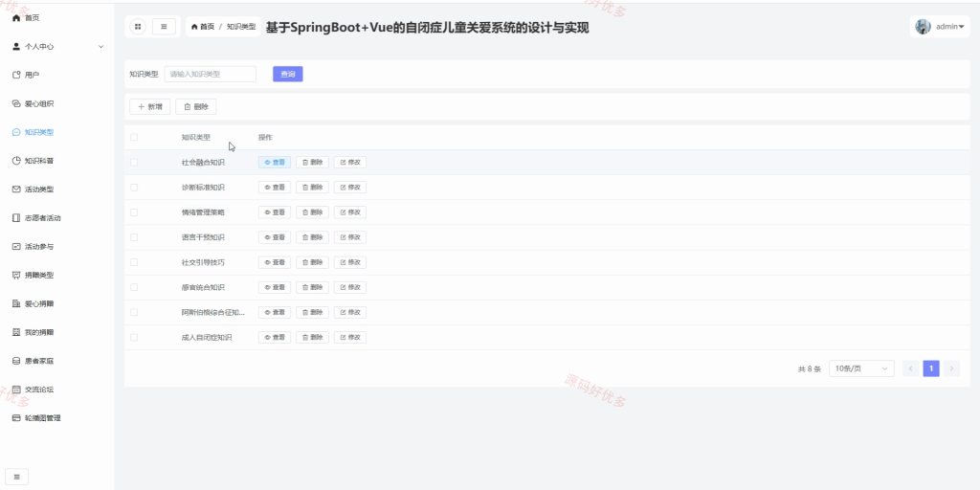
Task: Click the 语言干预知识 cell text
Action: click(203, 237)
